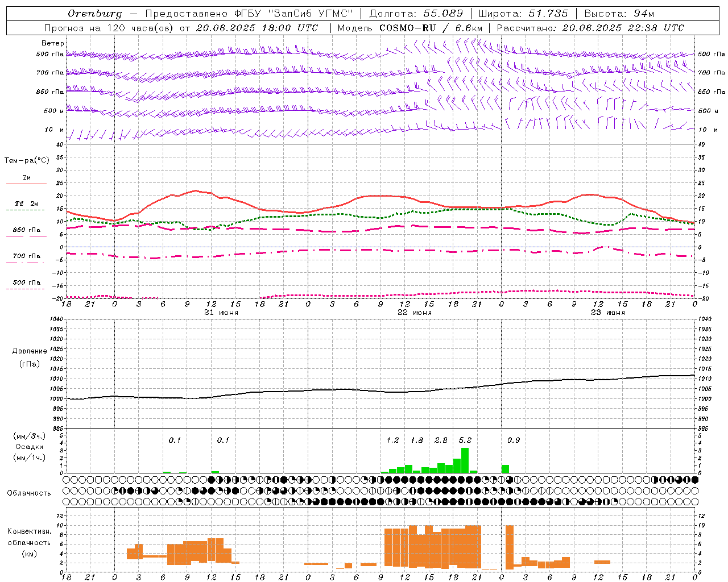The height and width of the screenshot is (582, 728).
Task: Click the Облачность cloud cover row label
Action: point(29,493)
